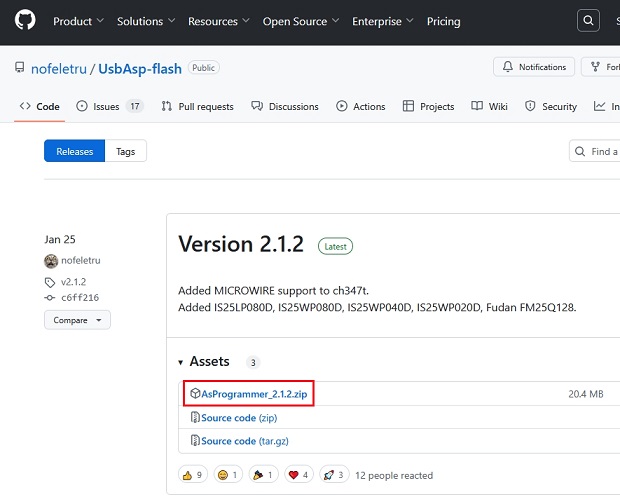620x504 pixels.
Task: Open the Pricing page
Action: pos(443,21)
